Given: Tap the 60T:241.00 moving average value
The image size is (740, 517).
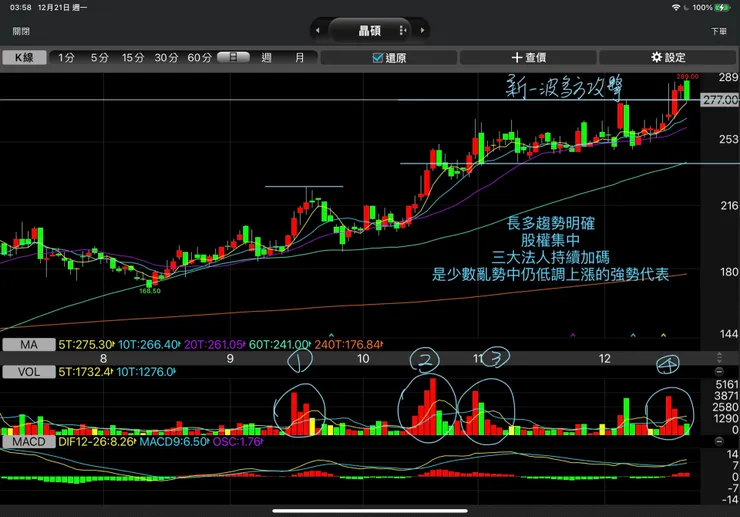Looking at the screenshot, I should (280, 345).
